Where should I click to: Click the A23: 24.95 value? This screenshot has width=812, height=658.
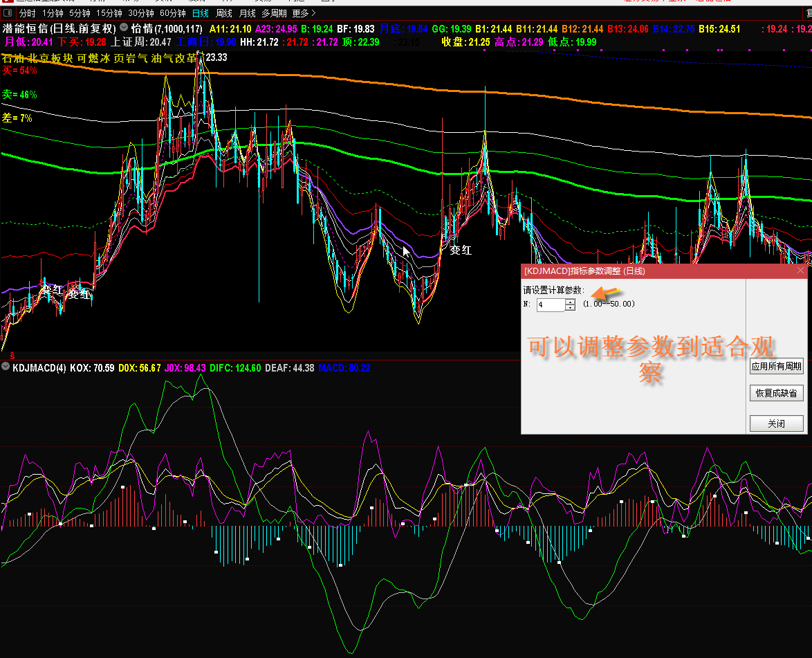(276, 29)
